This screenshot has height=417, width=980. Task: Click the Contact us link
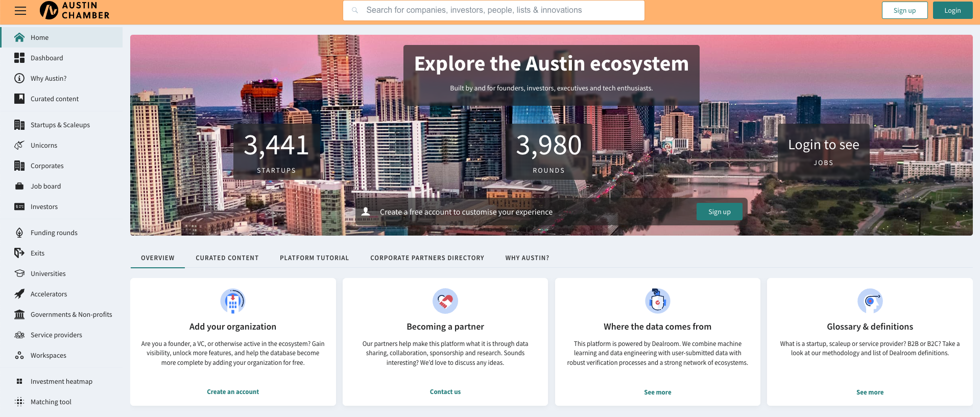pyautogui.click(x=445, y=392)
